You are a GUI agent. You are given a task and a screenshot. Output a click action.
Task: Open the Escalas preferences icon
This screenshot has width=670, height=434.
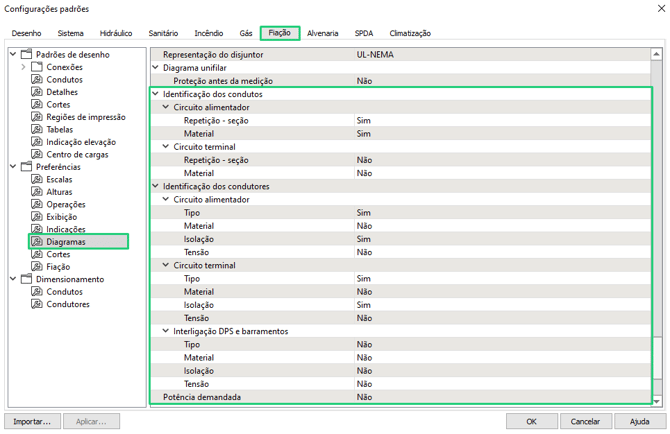pos(37,180)
